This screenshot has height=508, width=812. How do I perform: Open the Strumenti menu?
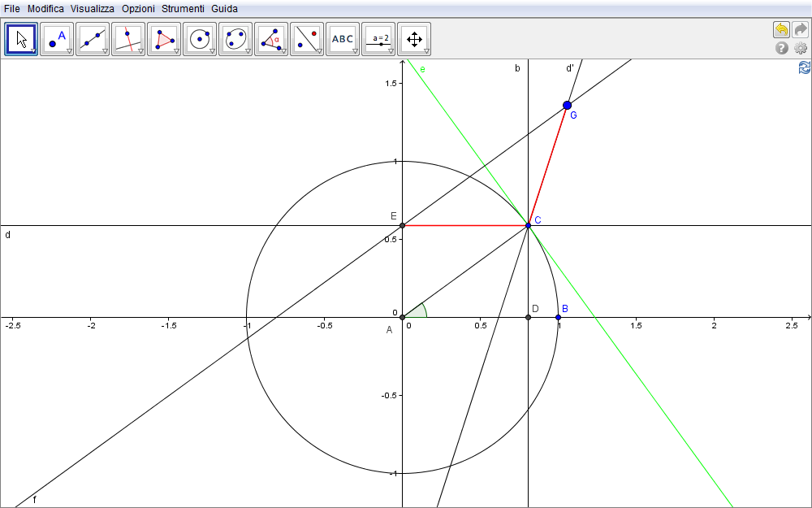(183, 8)
